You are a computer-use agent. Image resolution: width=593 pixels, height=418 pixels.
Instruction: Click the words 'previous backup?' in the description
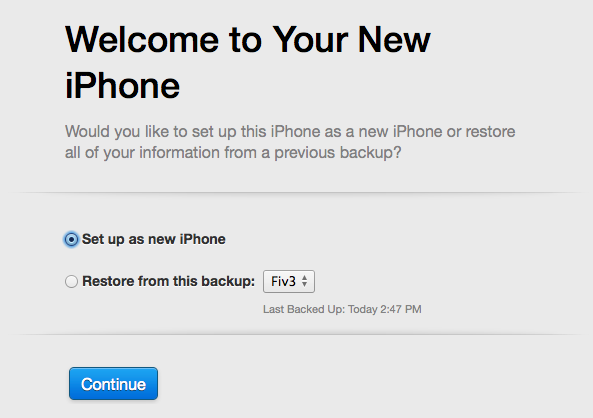(x=338, y=153)
